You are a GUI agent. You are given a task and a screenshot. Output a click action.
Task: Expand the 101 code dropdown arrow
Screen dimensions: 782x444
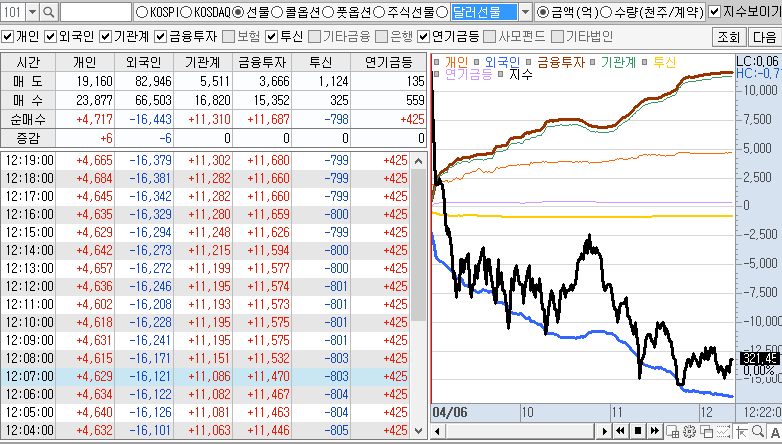click(x=32, y=12)
